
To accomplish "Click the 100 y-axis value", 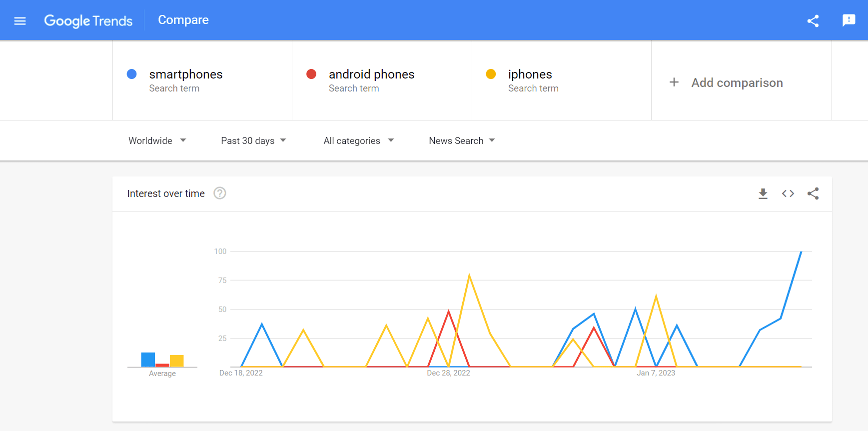I will click(220, 251).
